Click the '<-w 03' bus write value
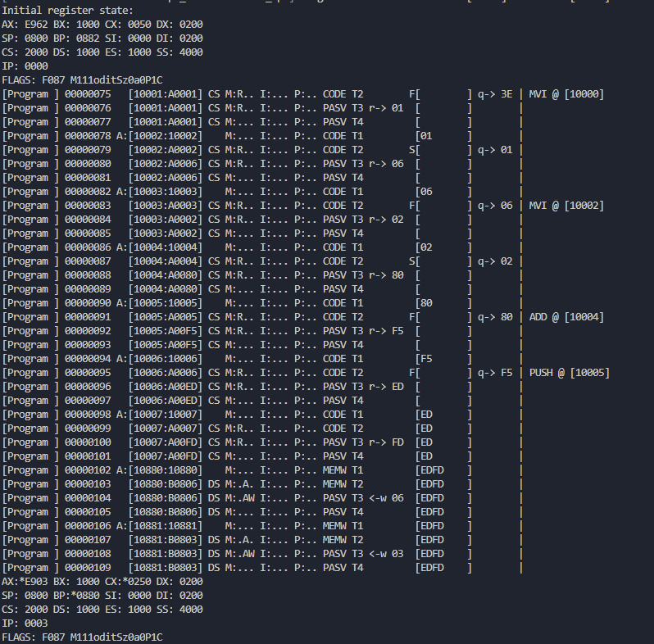The height and width of the screenshot is (644, 654). pos(386,554)
